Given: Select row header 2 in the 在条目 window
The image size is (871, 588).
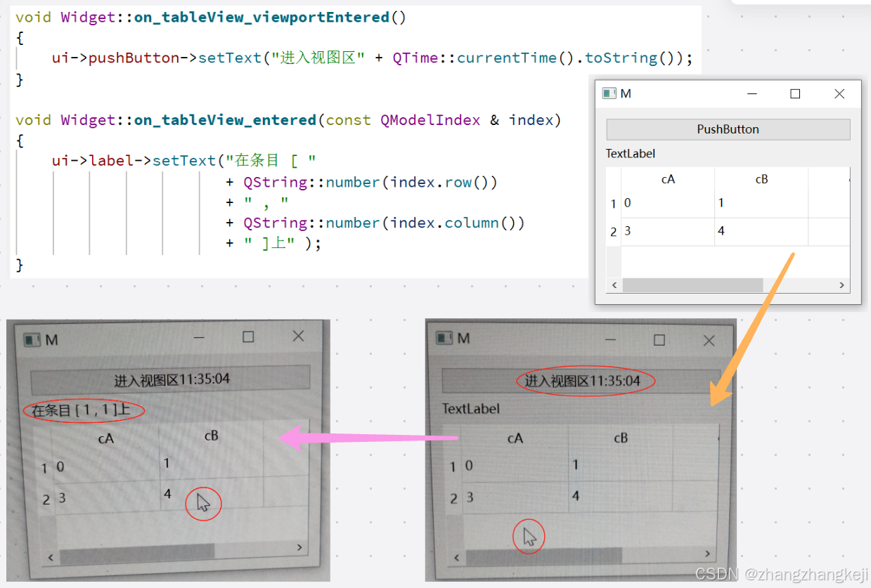Looking at the screenshot, I should click(x=46, y=499).
